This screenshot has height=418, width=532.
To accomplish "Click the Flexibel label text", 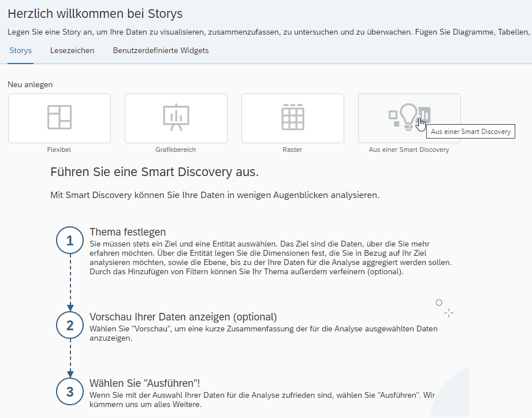I will point(59,150).
